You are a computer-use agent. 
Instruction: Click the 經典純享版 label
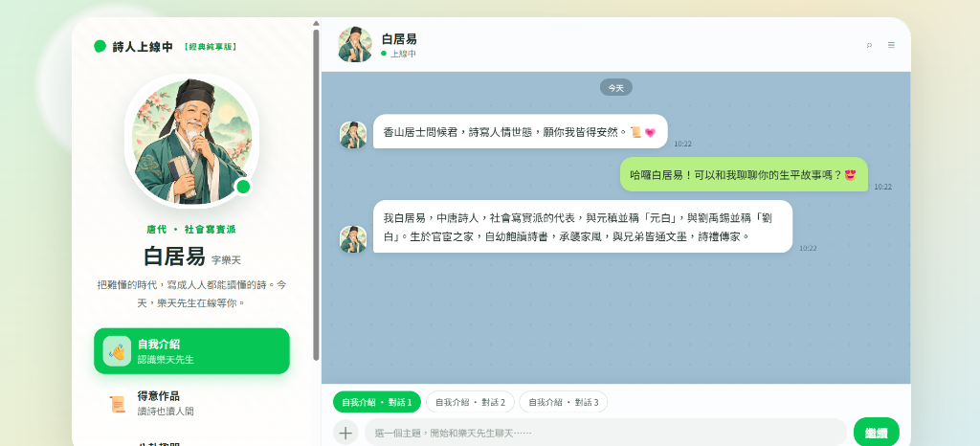(x=211, y=47)
